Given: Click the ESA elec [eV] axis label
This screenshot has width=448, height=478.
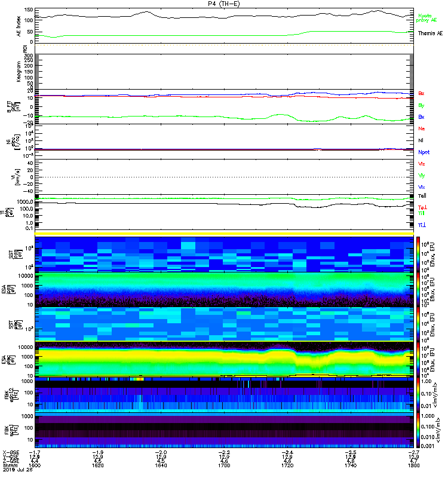Looking at the screenshot, I should pyautogui.click(x=8, y=359).
